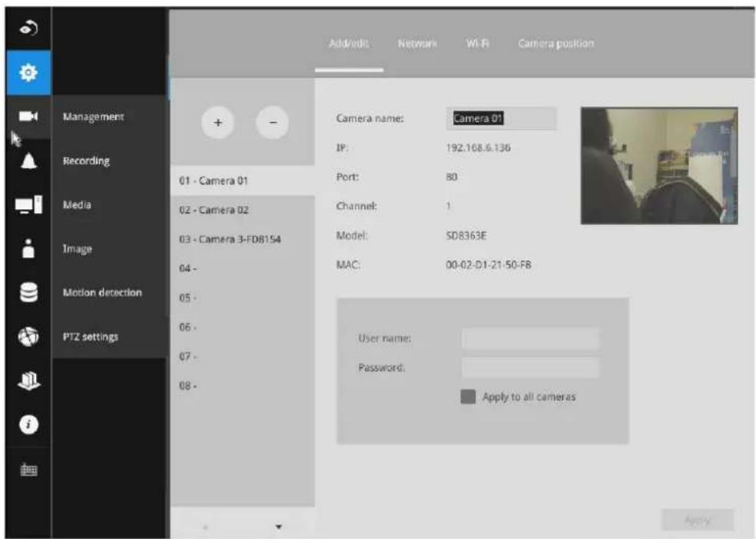Open the storage database icon
The height and width of the screenshot is (539, 756).
[28, 292]
